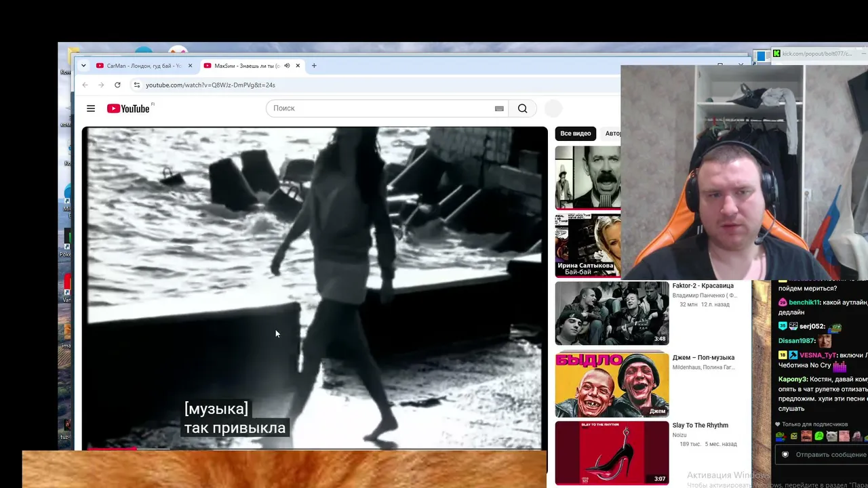This screenshot has width=868, height=488.
Task: Go to YouTube home via logo
Action: pyautogui.click(x=128, y=108)
